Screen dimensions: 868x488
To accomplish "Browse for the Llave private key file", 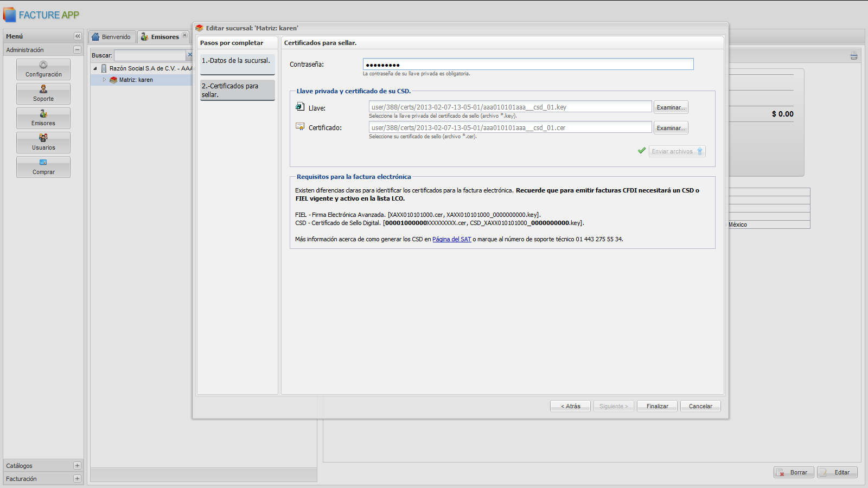I will click(671, 107).
